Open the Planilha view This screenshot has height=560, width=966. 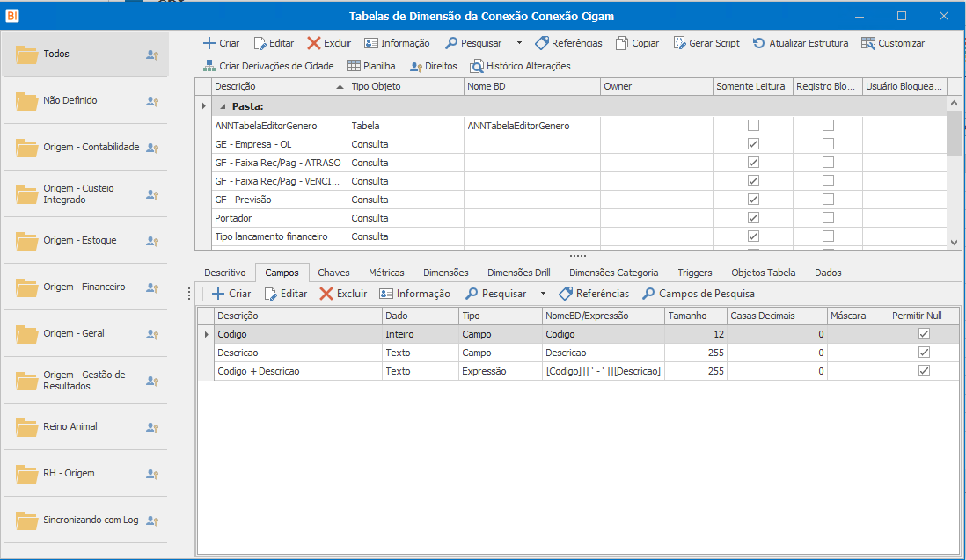[371, 66]
